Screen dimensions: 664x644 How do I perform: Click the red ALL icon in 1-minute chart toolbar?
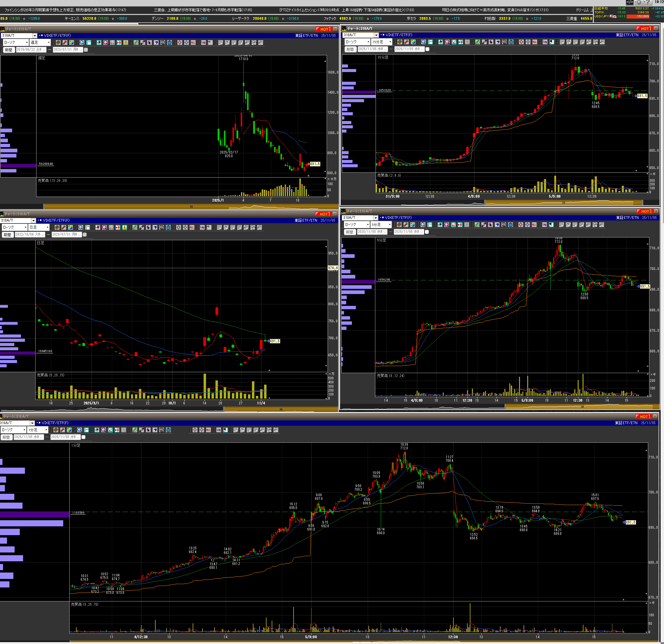click(208, 430)
